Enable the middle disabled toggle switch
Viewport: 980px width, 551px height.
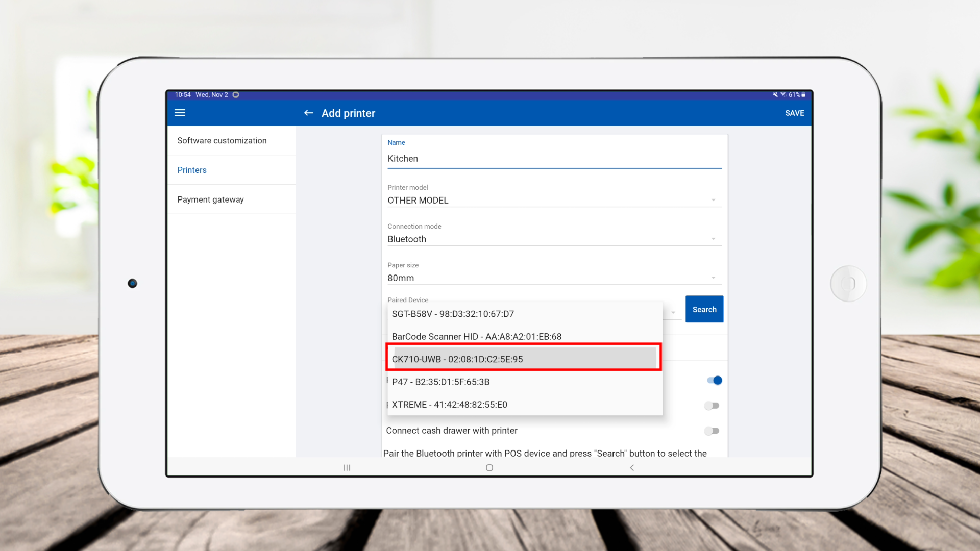tap(712, 406)
